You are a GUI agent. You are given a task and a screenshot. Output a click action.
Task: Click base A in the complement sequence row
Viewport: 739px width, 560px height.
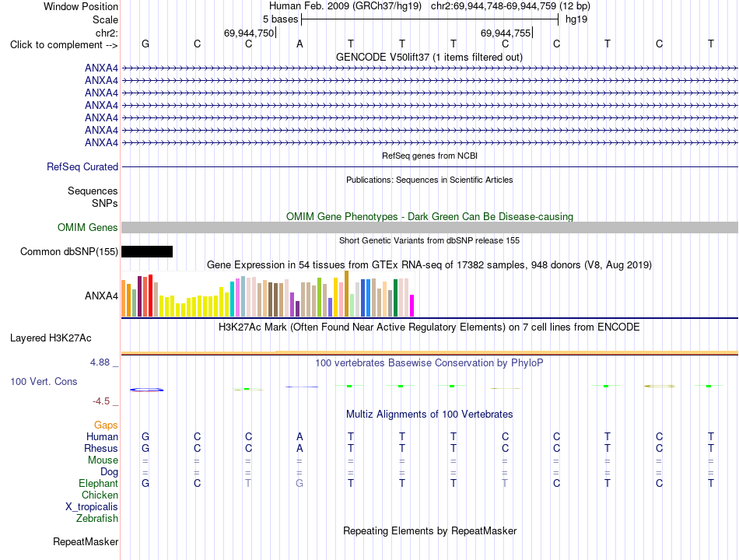coord(299,44)
